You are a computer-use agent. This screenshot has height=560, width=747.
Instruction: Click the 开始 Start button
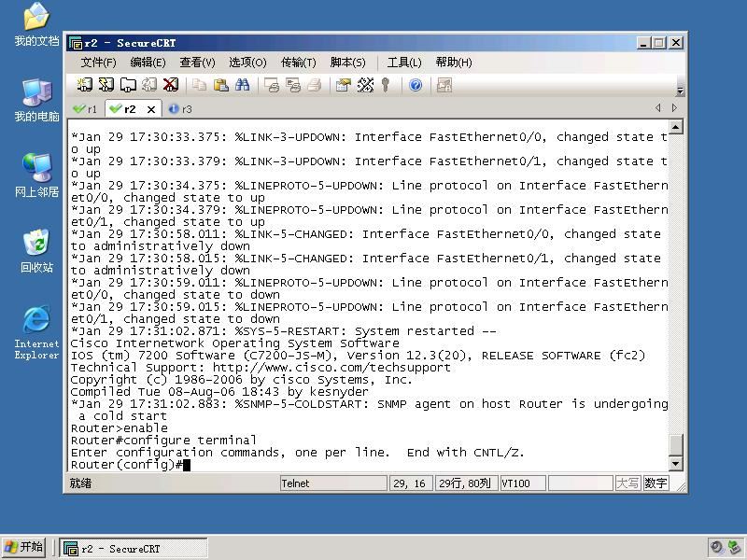point(24,547)
